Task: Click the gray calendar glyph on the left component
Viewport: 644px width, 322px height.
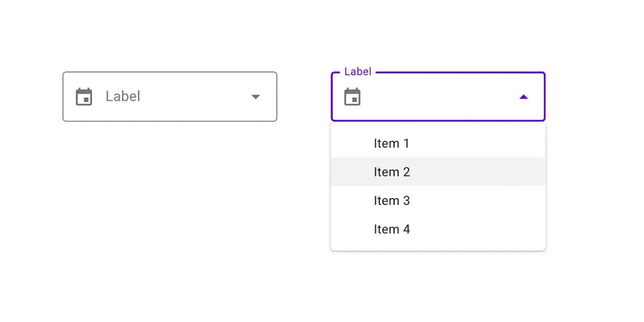Action: tap(84, 97)
